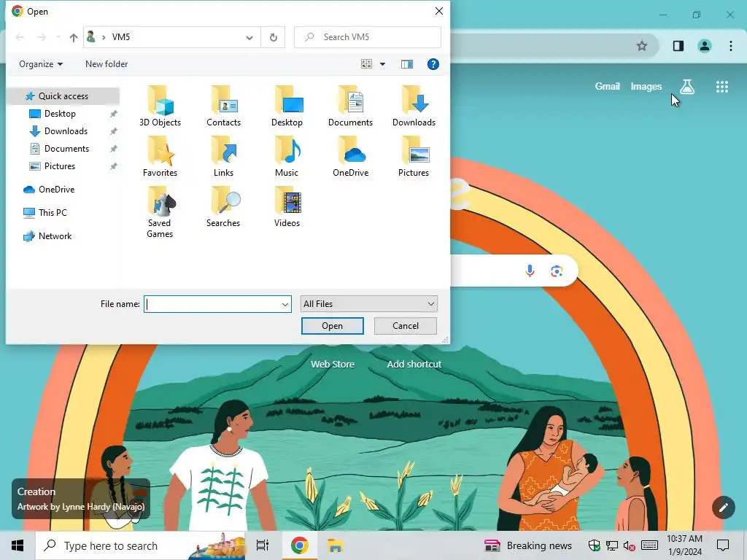Screen dimensions: 747x560
Task: Open Chrome profile avatar
Action: coord(704,46)
